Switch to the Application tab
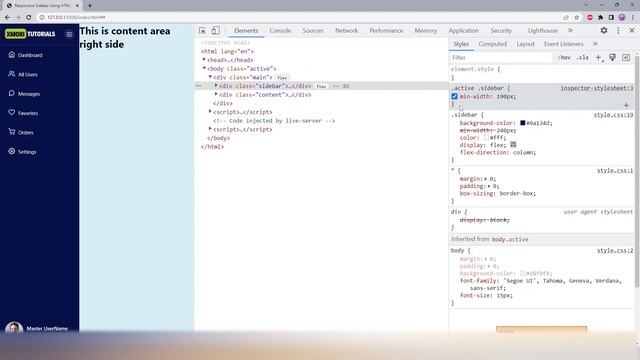This screenshot has height=360, width=640. pyautogui.click(x=464, y=31)
